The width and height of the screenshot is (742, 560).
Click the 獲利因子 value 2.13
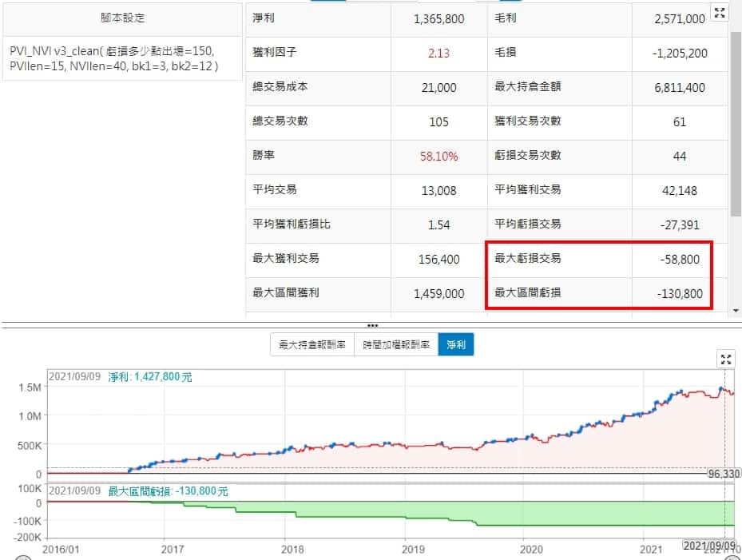coord(438,53)
